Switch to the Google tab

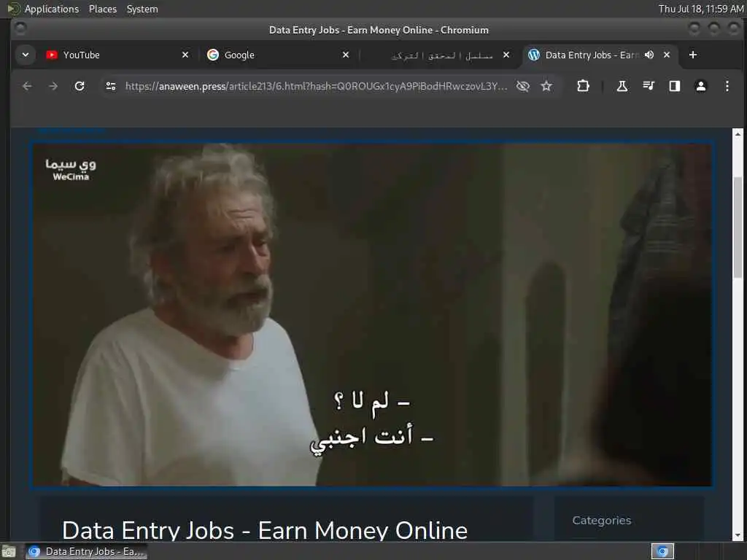tap(279, 55)
